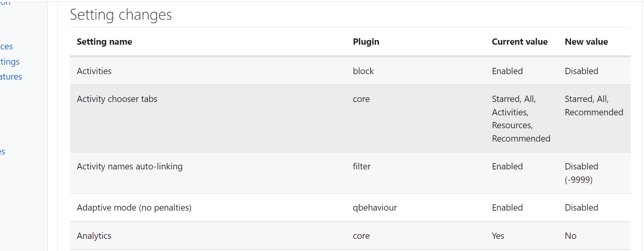The width and height of the screenshot is (644, 251).
Task: Select the qbehaviour plugin cell
Action: point(375,207)
